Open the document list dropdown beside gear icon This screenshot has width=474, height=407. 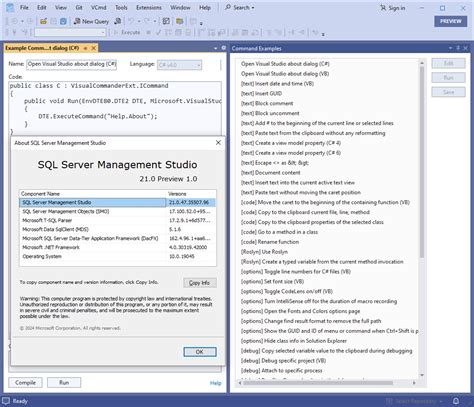pos(215,48)
